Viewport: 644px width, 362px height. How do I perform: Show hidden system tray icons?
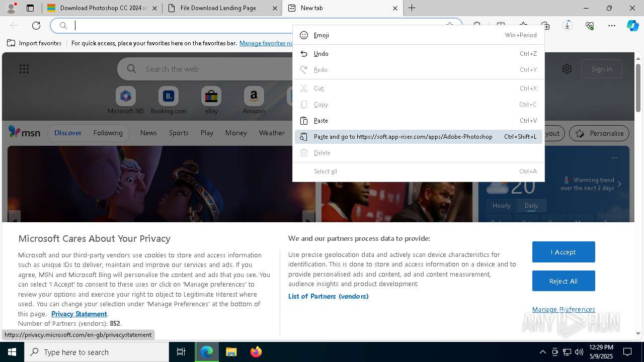click(x=542, y=352)
